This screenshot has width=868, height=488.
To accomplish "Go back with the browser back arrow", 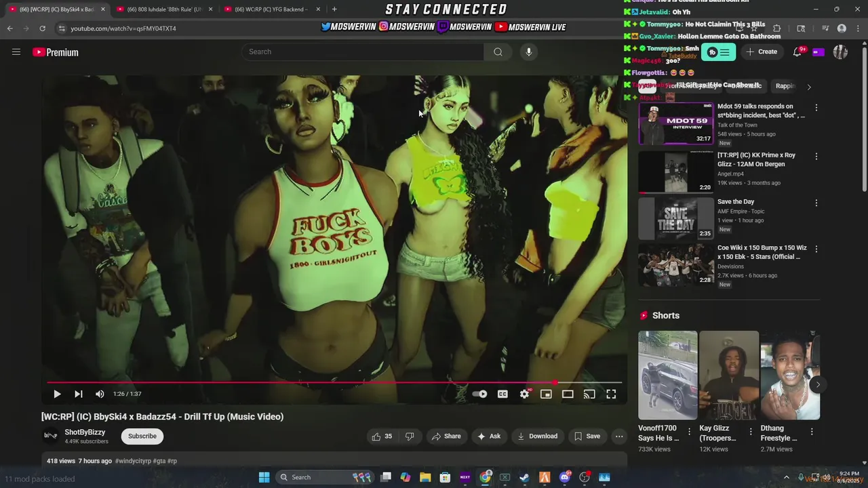I will [x=10, y=28].
